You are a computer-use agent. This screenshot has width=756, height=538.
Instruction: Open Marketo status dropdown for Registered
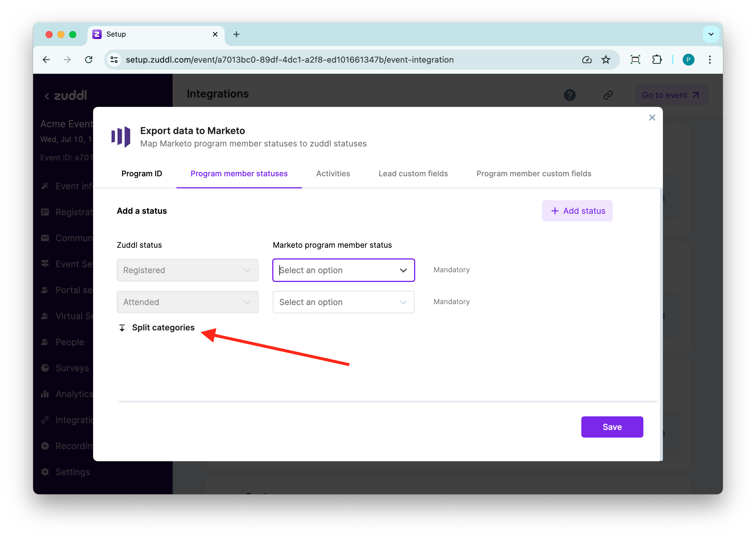343,270
